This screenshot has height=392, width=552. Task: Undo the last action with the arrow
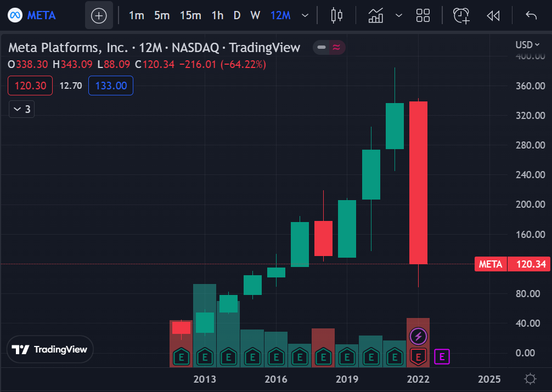(x=531, y=15)
